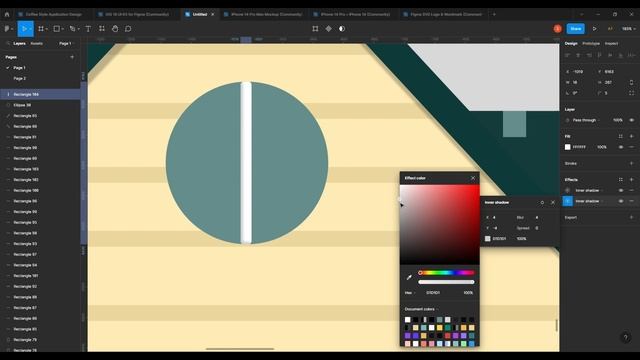This screenshot has height=360, width=640.
Task: Open effect settings of second Inner shadow
Action: (568, 201)
